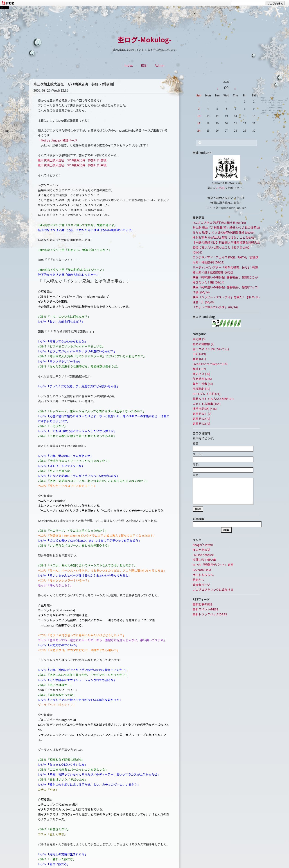Open the 未分類 (3) category
Screen dimensions: 289x868
point(199,339)
